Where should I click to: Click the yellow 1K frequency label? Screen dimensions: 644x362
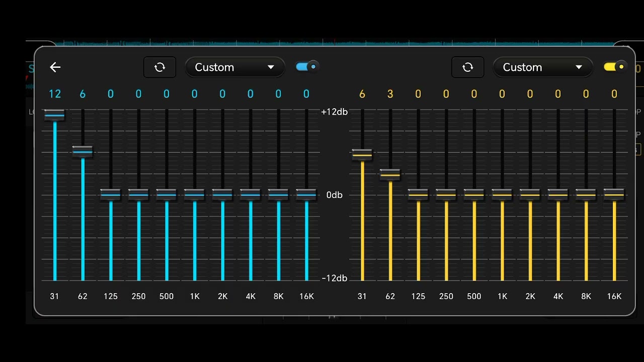pos(502,296)
